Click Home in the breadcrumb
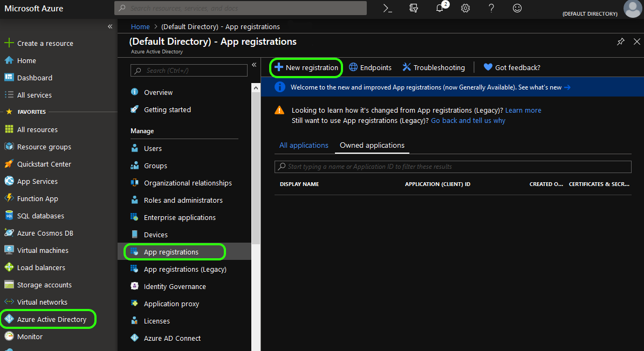 (x=140, y=26)
